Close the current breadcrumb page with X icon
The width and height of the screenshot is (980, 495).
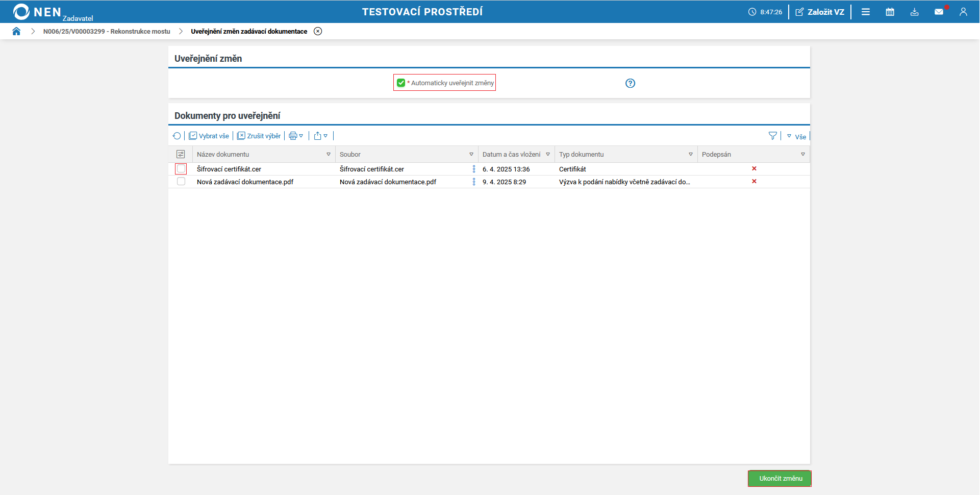coord(318,31)
